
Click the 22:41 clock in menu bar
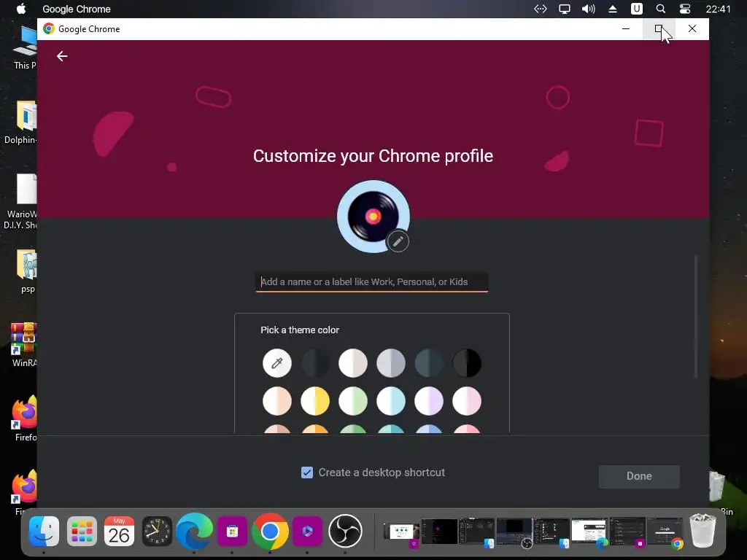718,9
